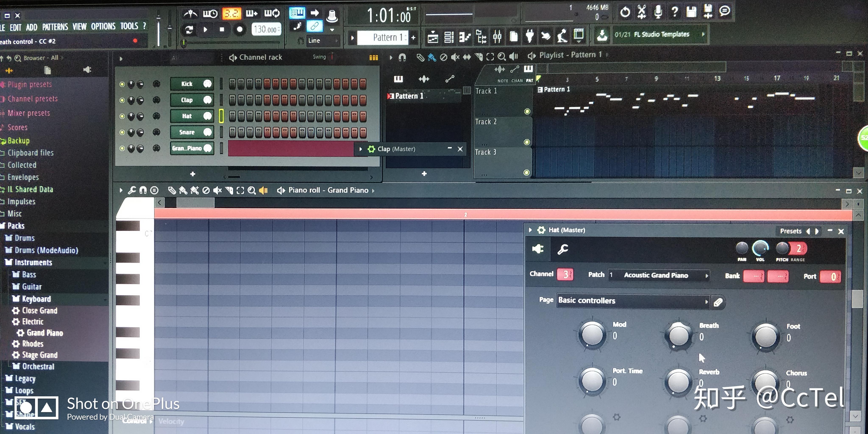Open Patch Acoustic Grand Piano dropdown
This screenshot has width=868, height=434.
659,275
